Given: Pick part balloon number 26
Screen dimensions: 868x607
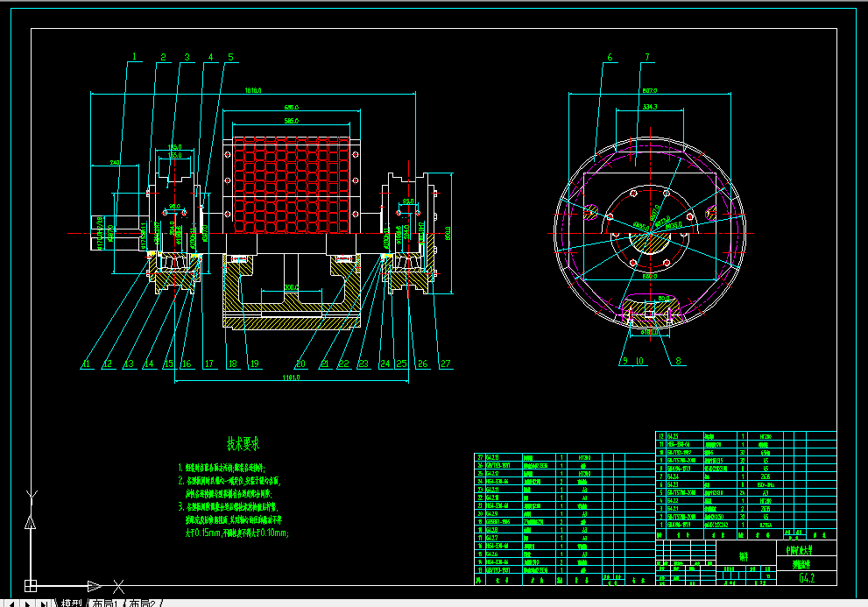Looking at the screenshot, I should pyautogui.click(x=423, y=363).
